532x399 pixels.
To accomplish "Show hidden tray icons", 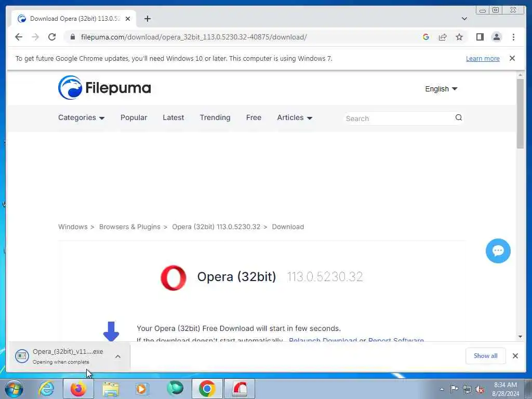I will [442, 389].
